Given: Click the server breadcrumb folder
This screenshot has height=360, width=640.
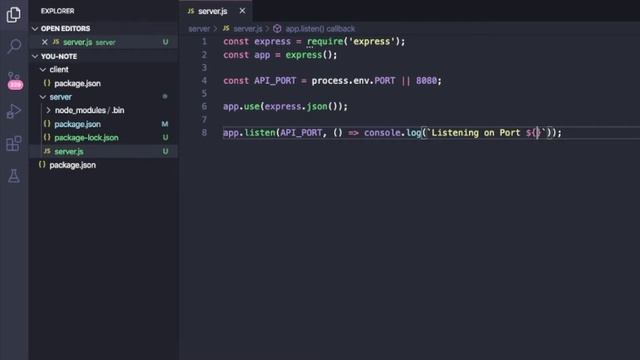Looking at the screenshot, I should click(199, 29).
